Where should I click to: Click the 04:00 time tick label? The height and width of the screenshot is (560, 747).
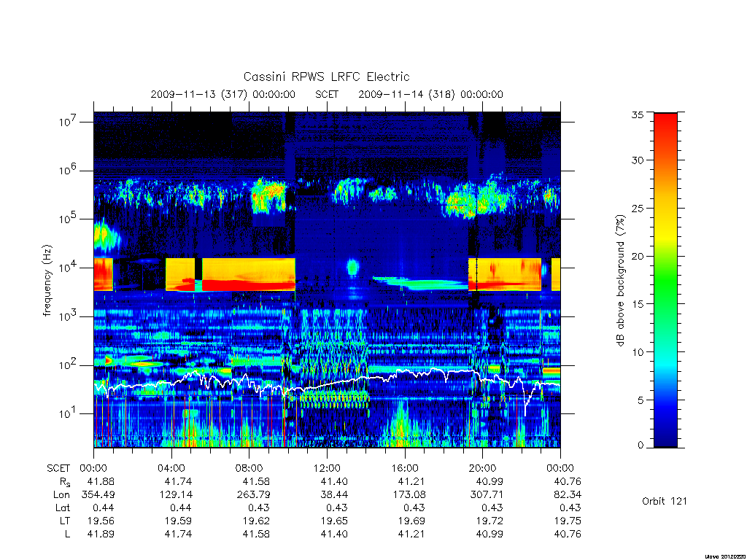point(171,468)
